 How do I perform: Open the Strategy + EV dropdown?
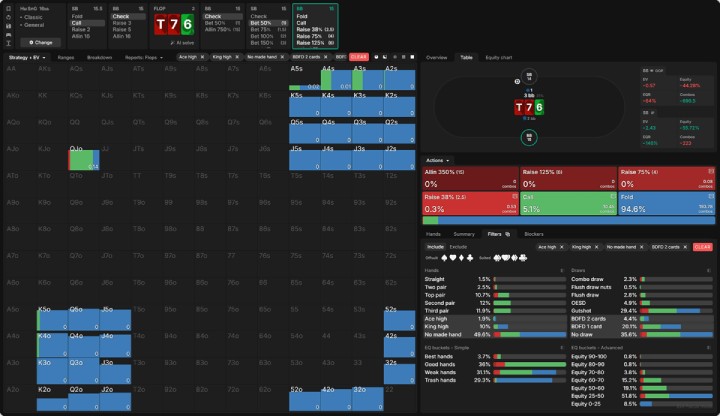coord(27,57)
